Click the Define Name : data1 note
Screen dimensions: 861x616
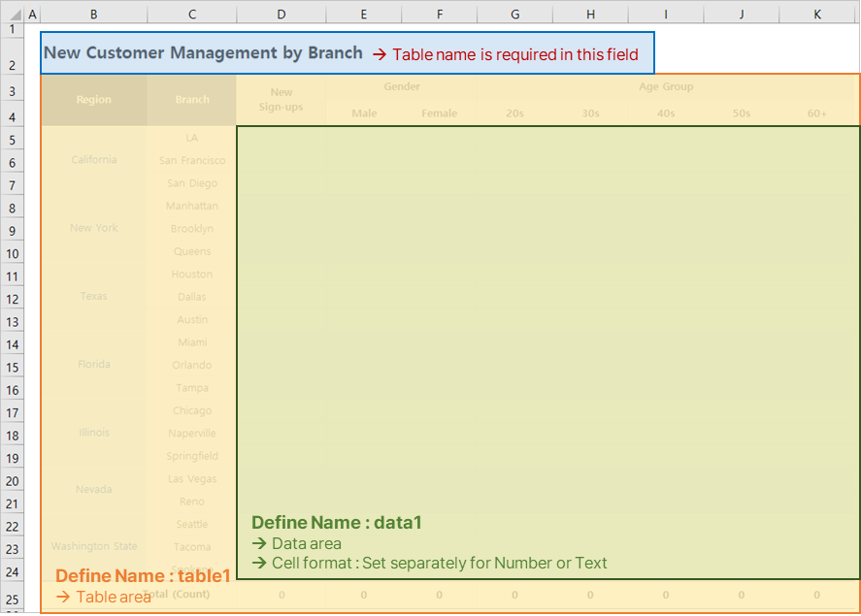click(337, 522)
